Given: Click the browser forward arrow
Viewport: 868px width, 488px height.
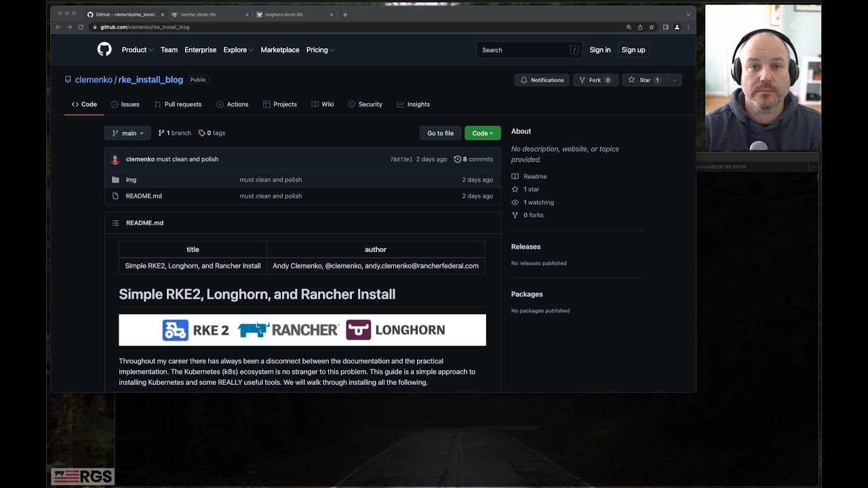Looking at the screenshot, I should pos(69,27).
